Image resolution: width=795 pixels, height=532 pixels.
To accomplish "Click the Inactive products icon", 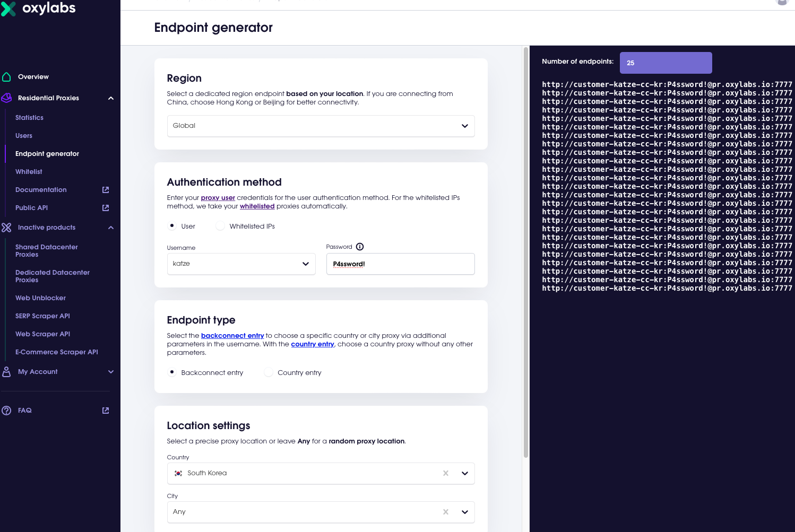I will pos(6,228).
